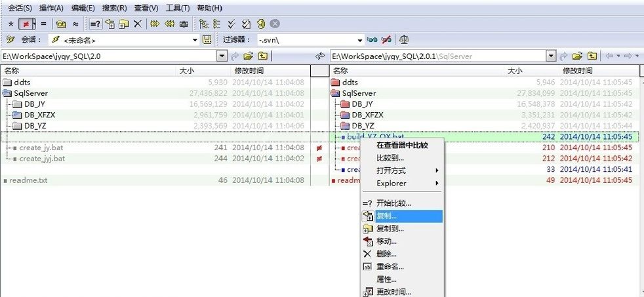Choose 属性... from context menu

[x=402, y=280]
